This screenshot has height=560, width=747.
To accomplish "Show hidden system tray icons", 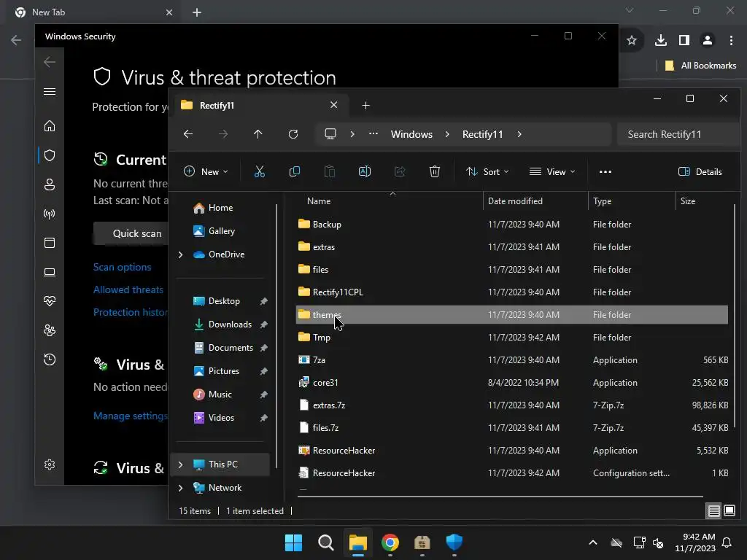I will 592,542.
